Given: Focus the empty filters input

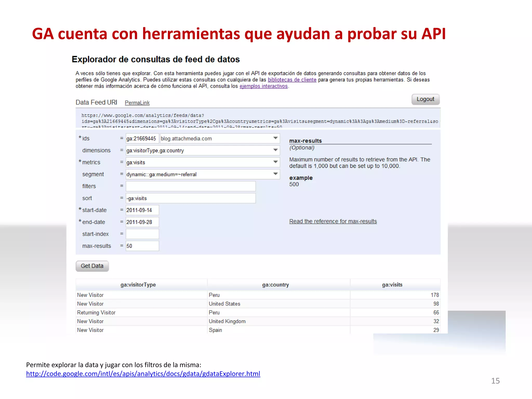Looking at the screenshot, I should (x=191, y=186).
